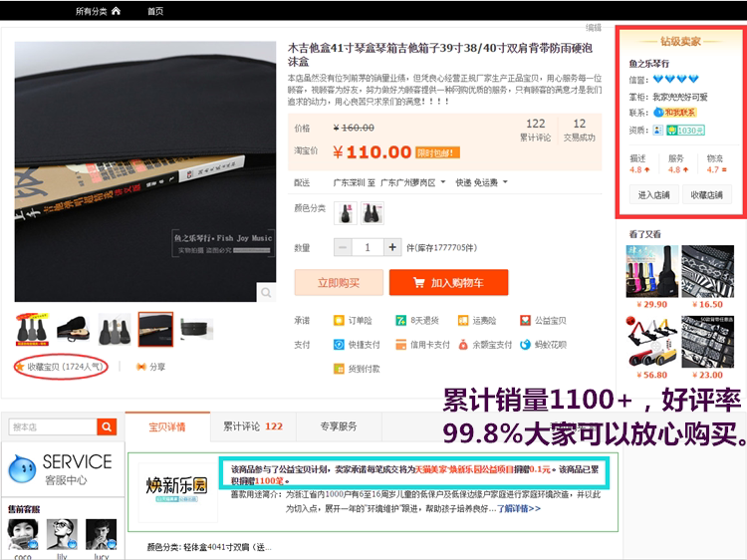Click the 公益宝贝 icon
Image resolution: width=747 pixels, height=560 pixels.
click(525, 321)
